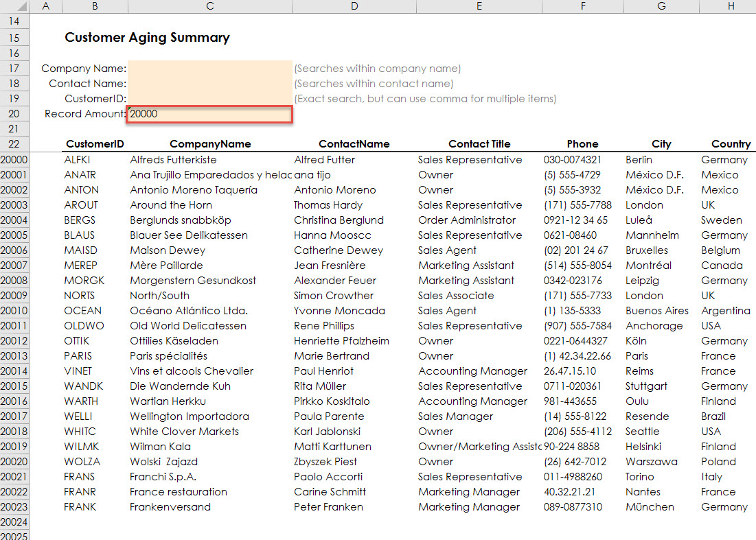Click the 'CustomerID' table column heading
756x540 pixels.
pos(95,143)
